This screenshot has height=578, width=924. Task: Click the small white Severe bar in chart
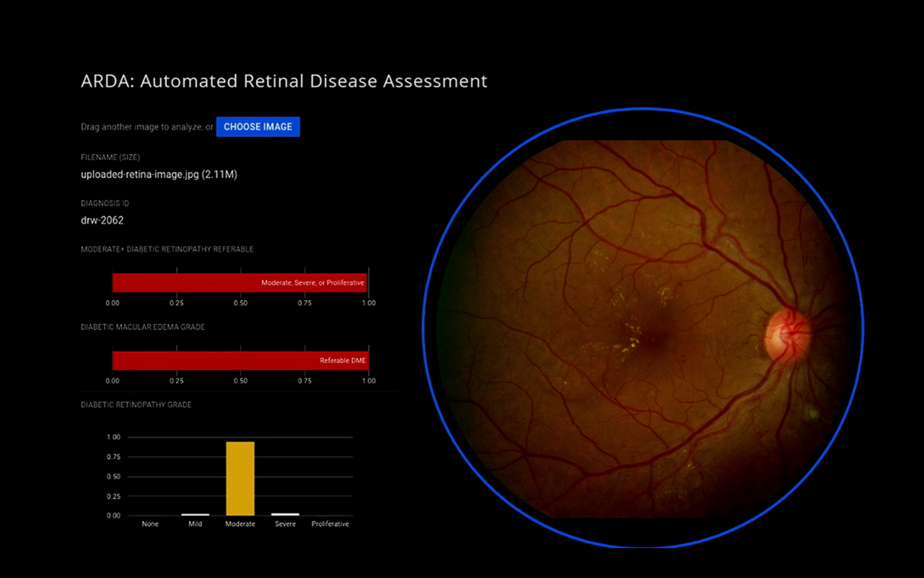tap(285, 514)
